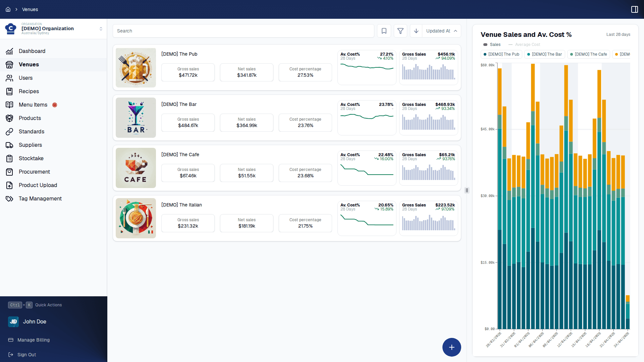This screenshot has height=362, width=644.
Task: Click Last 28 days label
Action: coord(618,35)
